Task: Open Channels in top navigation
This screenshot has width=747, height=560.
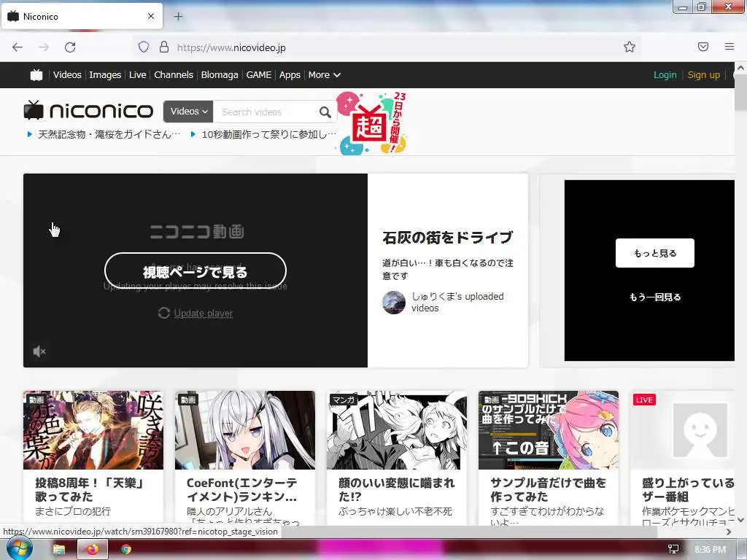Action: coord(174,75)
